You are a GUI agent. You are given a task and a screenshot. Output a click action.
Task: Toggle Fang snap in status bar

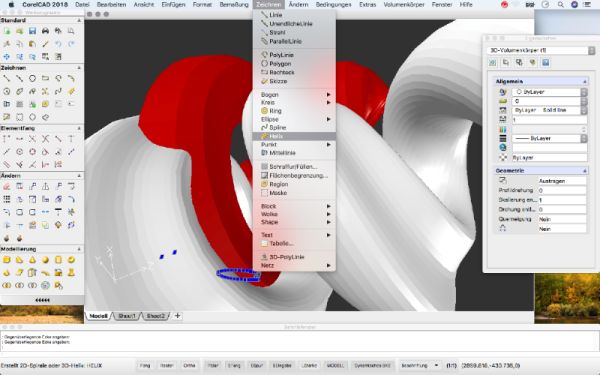point(145,365)
